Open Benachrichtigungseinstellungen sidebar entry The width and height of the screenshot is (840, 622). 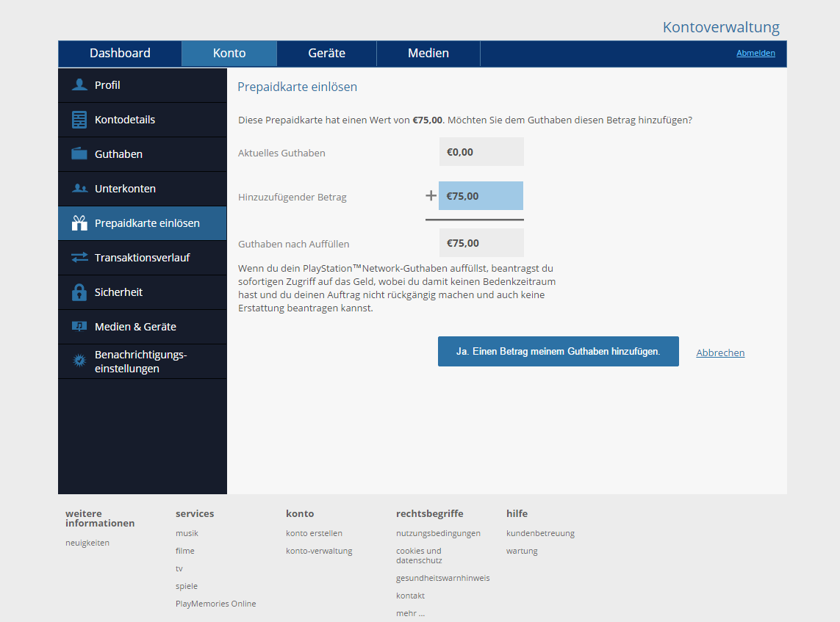tap(143, 361)
